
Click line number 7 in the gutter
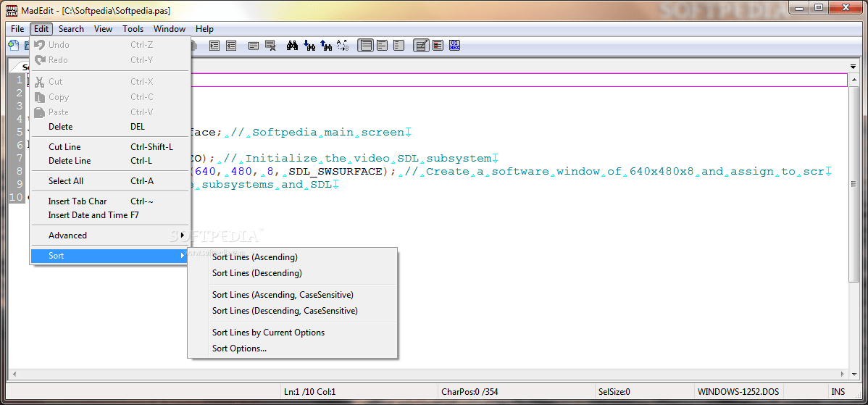coord(20,158)
